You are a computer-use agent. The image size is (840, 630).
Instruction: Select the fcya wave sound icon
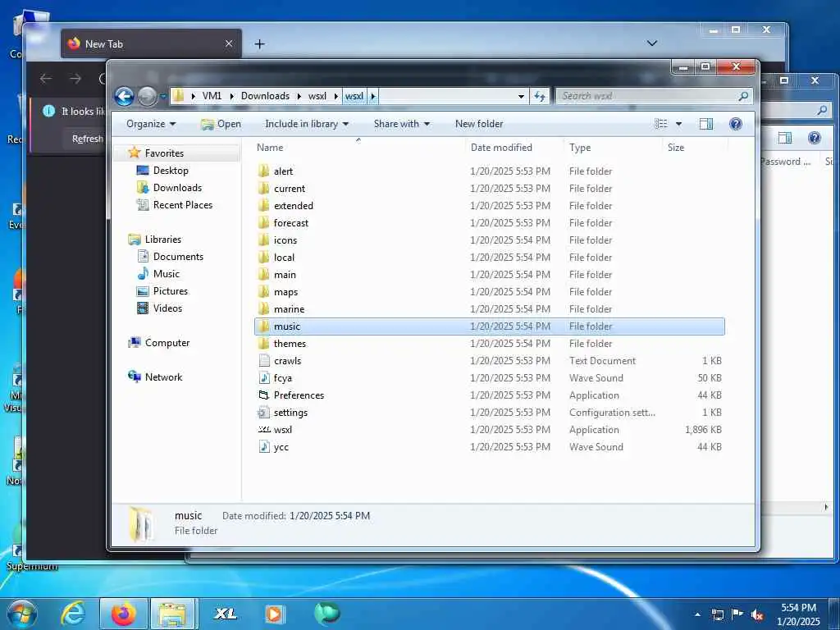pos(263,377)
